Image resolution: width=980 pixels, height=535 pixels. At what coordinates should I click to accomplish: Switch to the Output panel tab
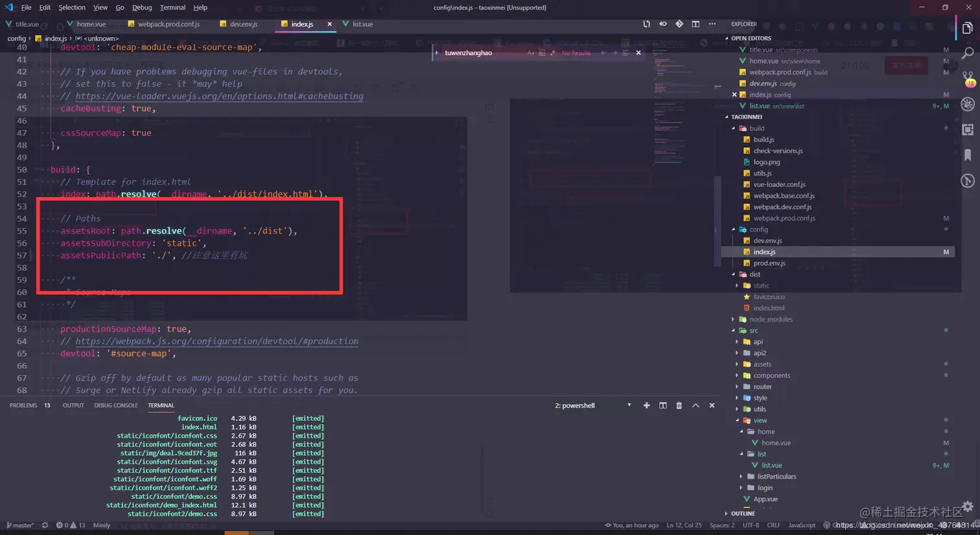click(73, 405)
